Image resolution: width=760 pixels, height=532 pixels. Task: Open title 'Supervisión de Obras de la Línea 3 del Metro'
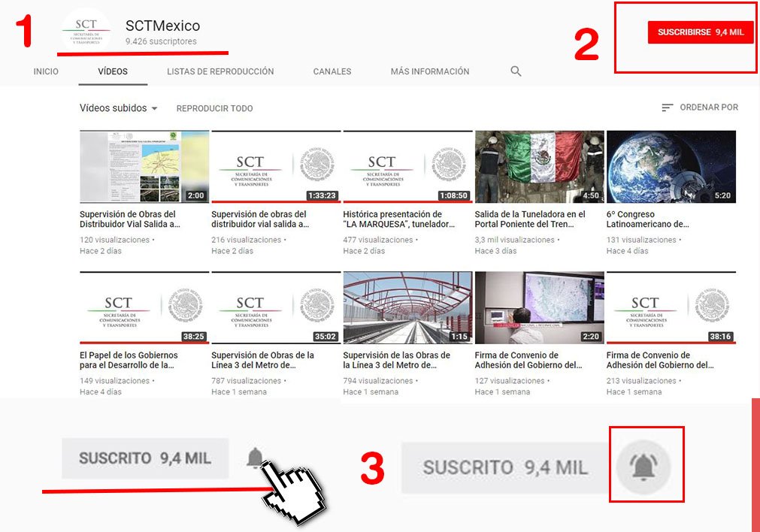(x=262, y=360)
